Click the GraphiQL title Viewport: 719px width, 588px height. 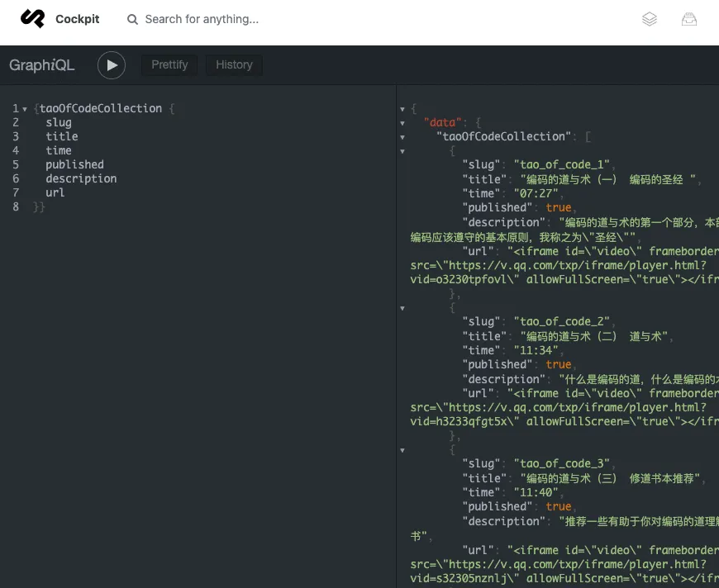(x=41, y=65)
